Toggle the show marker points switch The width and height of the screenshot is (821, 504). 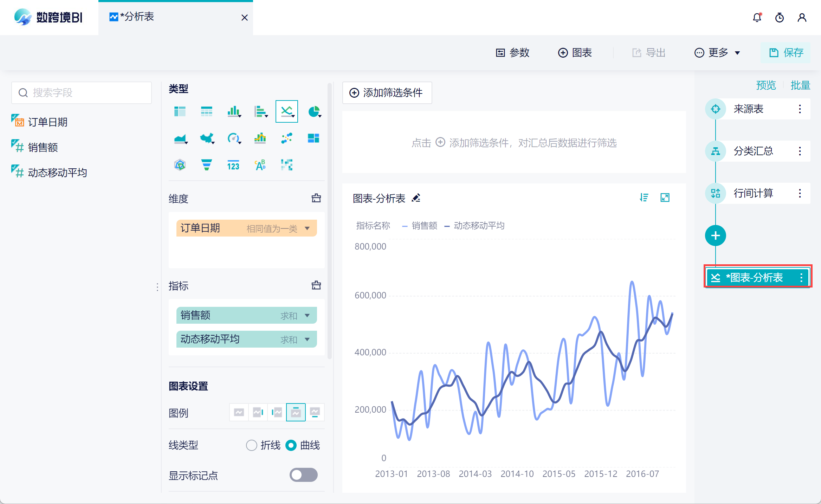click(303, 475)
